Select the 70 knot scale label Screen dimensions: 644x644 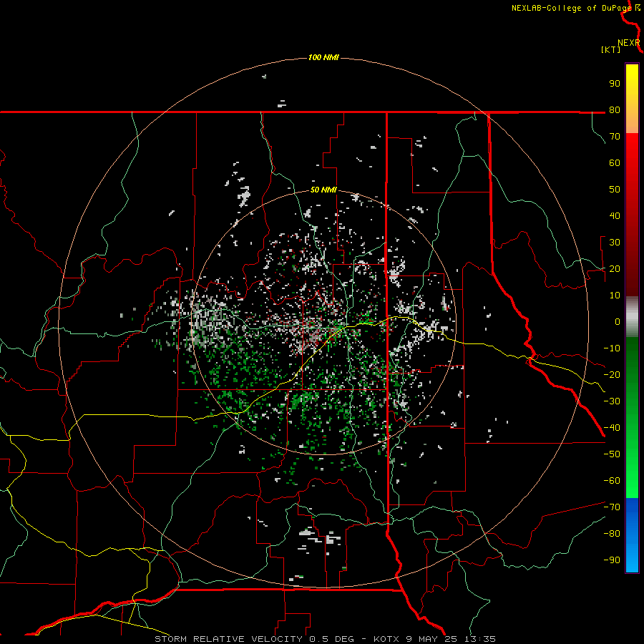(x=615, y=137)
